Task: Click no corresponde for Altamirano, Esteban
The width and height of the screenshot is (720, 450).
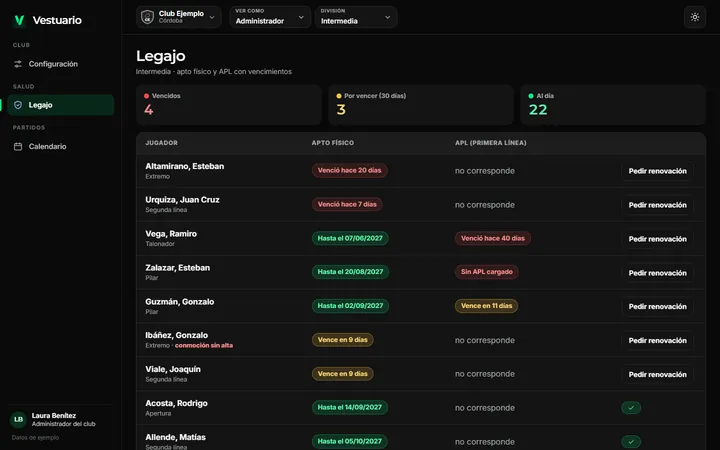Action: click(485, 171)
